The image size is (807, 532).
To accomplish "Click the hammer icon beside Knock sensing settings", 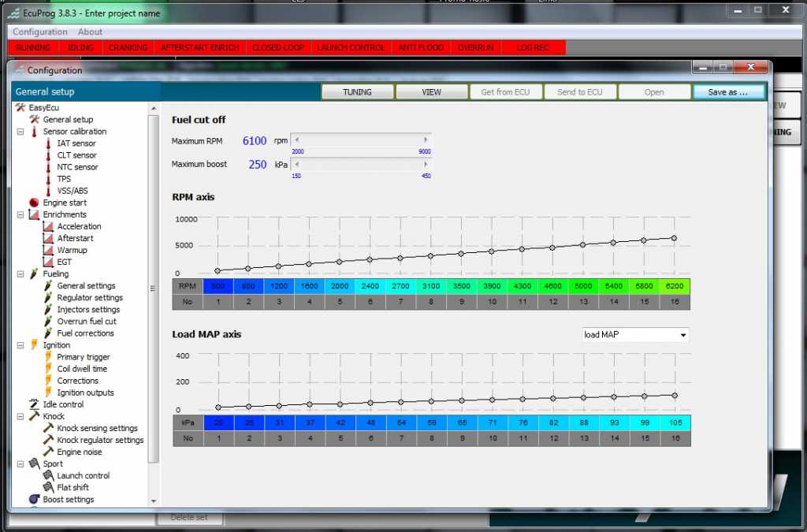I will [48, 428].
